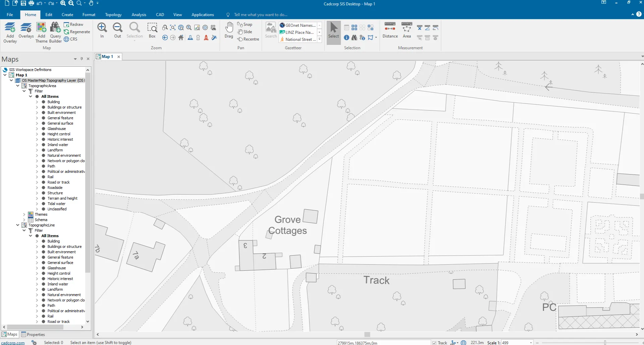The height and width of the screenshot is (345, 644).
Task: Open the Analysis menu
Action: 139,14
